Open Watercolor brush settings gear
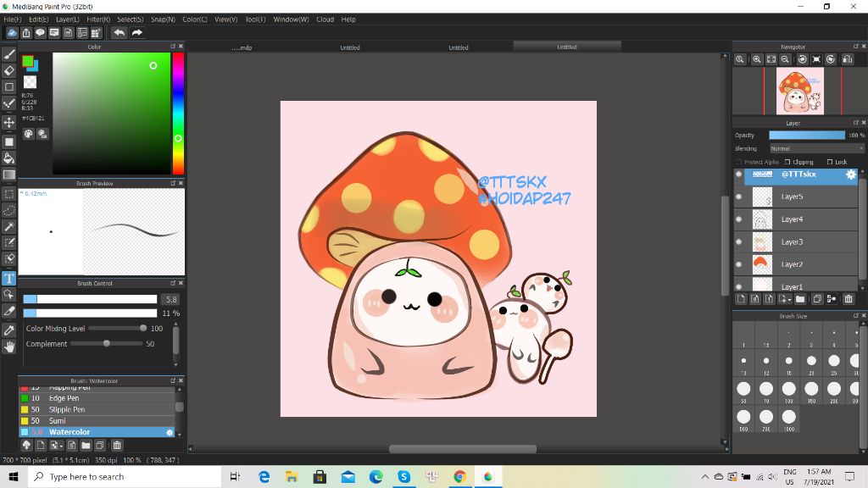 170,432
